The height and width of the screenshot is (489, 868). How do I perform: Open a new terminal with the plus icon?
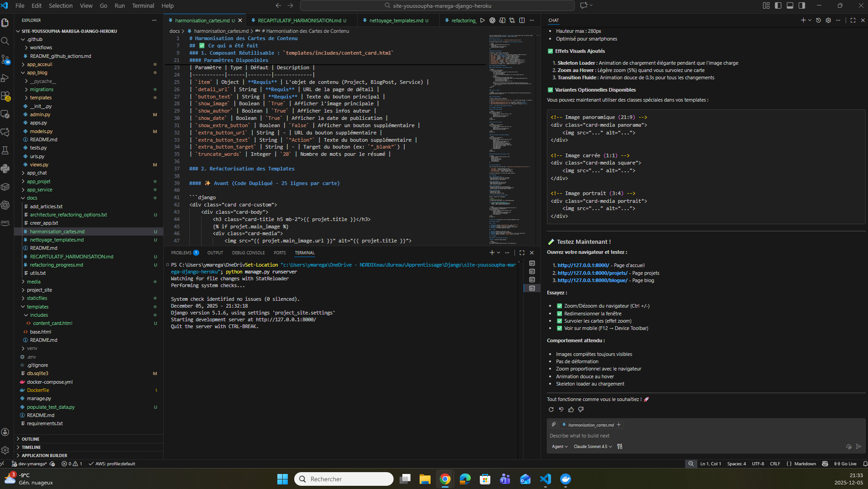pos(491,252)
